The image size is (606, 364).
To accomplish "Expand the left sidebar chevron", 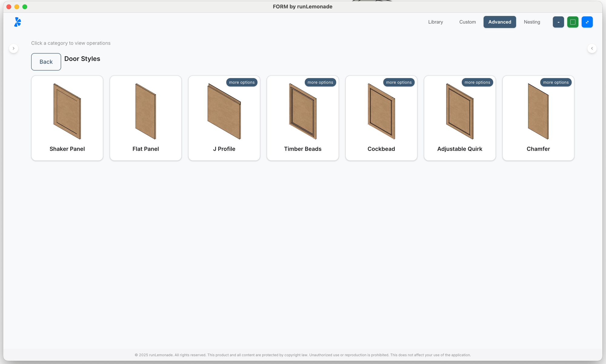I will (14, 48).
